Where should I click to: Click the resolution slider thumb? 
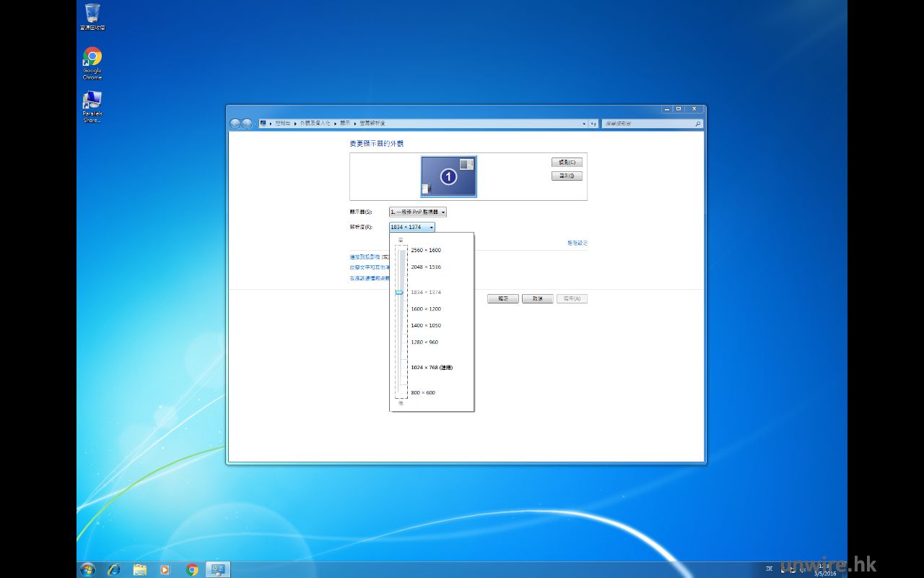pyautogui.click(x=399, y=293)
